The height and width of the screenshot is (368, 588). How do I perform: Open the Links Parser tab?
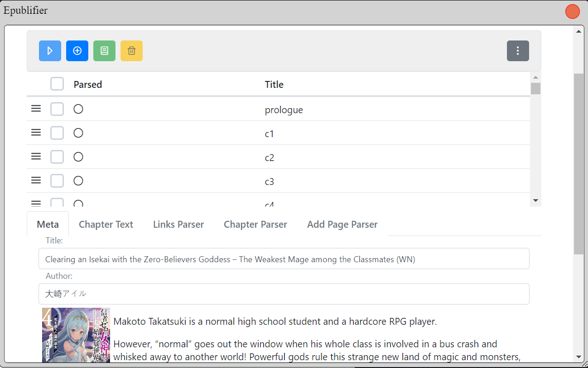[x=178, y=224]
